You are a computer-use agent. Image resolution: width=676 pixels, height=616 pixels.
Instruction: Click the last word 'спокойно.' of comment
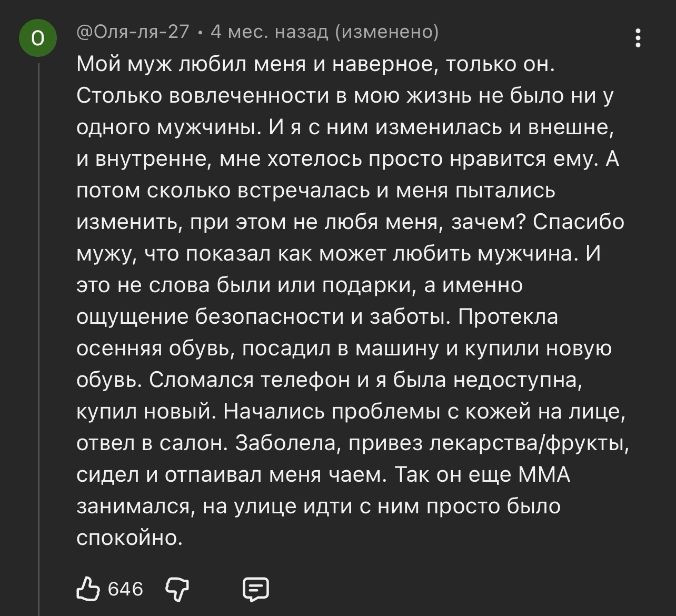tap(130, 538)
